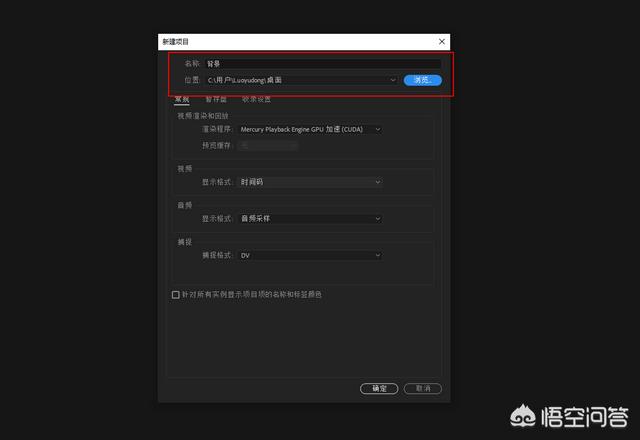The width and height of the screenshot is (640, 440).
Task: Confirm with the 确定 button
Action: (x=379, y=388)
